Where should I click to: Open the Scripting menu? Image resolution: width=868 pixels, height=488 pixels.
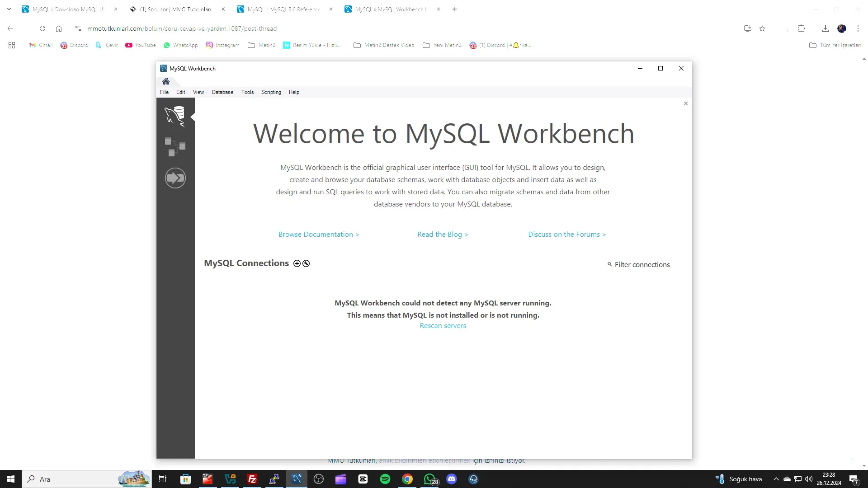click(271, 92)
